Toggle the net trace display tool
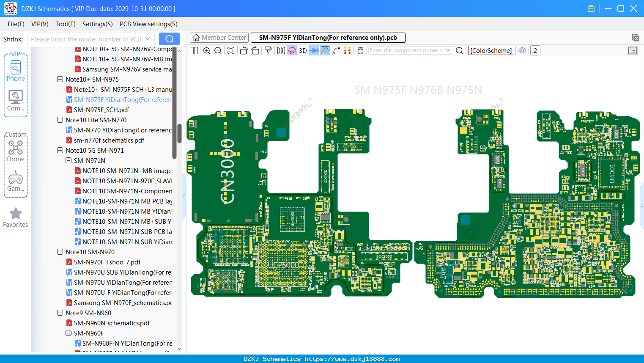Screen dimensions: 644x363 pos(325,50)
